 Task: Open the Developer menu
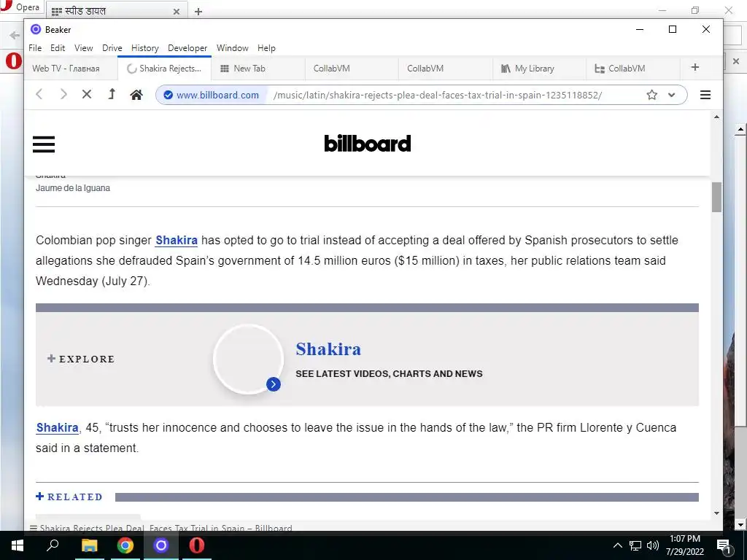[187, 48]
